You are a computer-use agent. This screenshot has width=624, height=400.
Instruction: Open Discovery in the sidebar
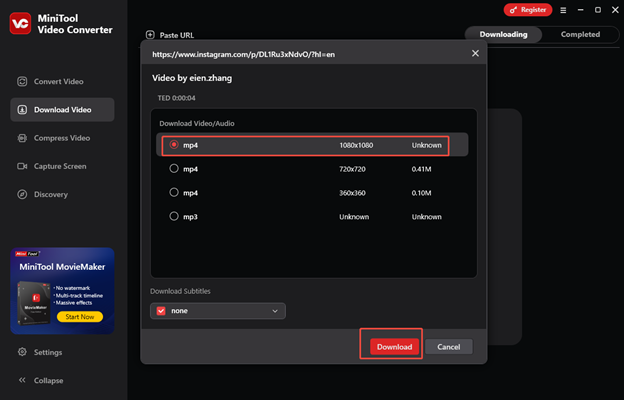click(62, 195)
